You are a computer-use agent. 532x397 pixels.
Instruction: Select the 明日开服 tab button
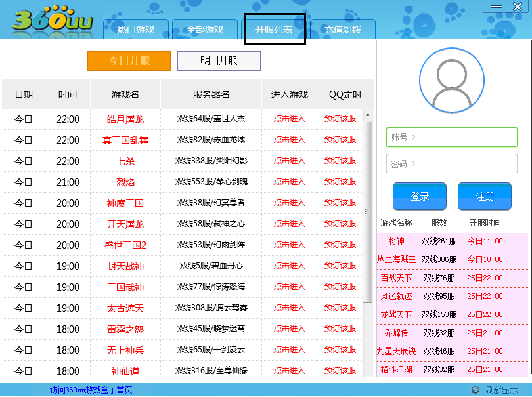tap(219, 60)
